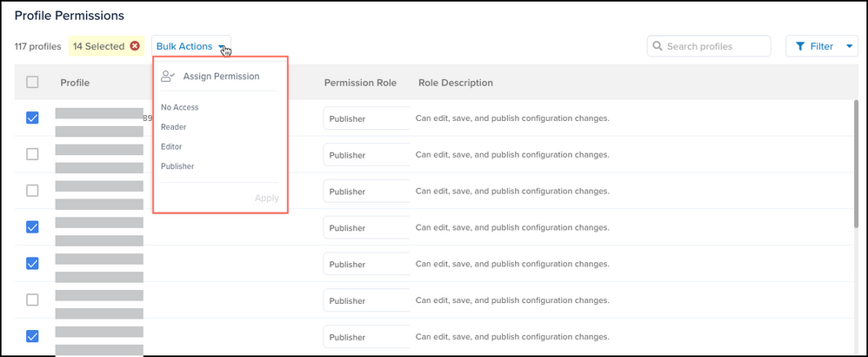Open first row Publisher role dropdown

(x=365, y=118)
